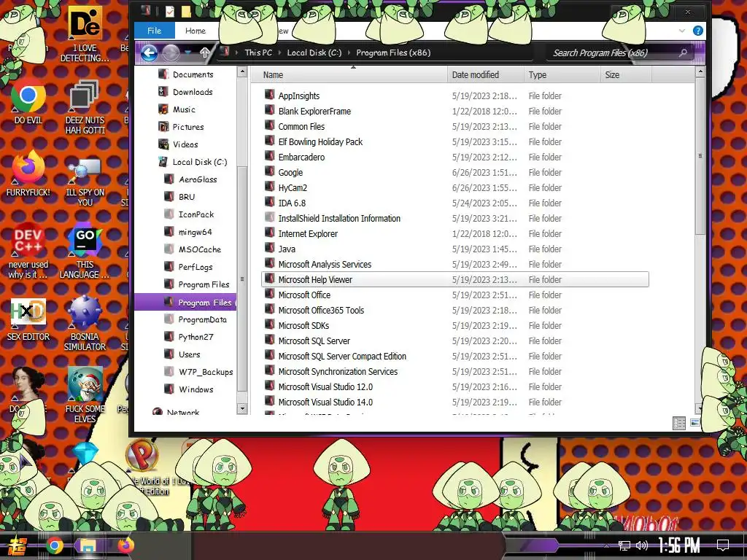Click the Forward navigation arrow button
Viewport: 747px width, 560px height.
pyautogui.click(x=171, y=52)
